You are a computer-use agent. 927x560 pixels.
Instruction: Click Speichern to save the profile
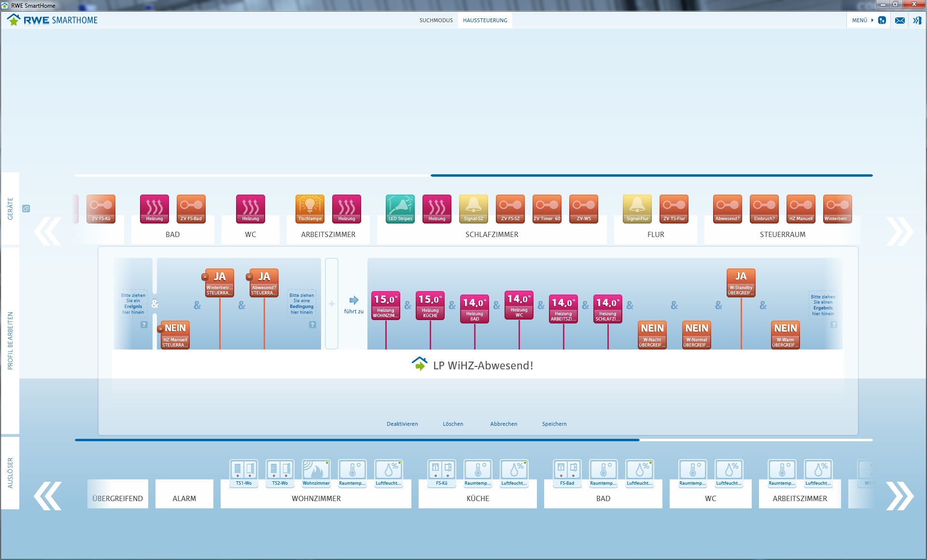554,424
